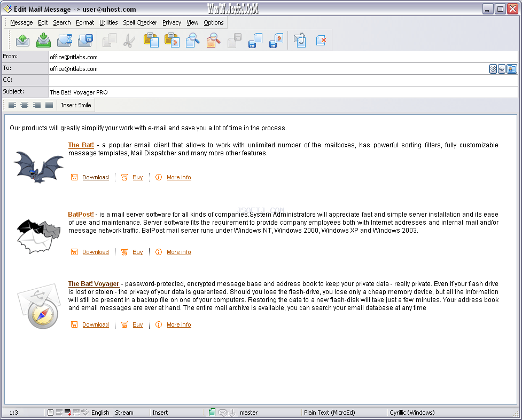
Task: Click the 'Cyrillic (Windows)' encoding status entry
Action: tap(412, 413)
